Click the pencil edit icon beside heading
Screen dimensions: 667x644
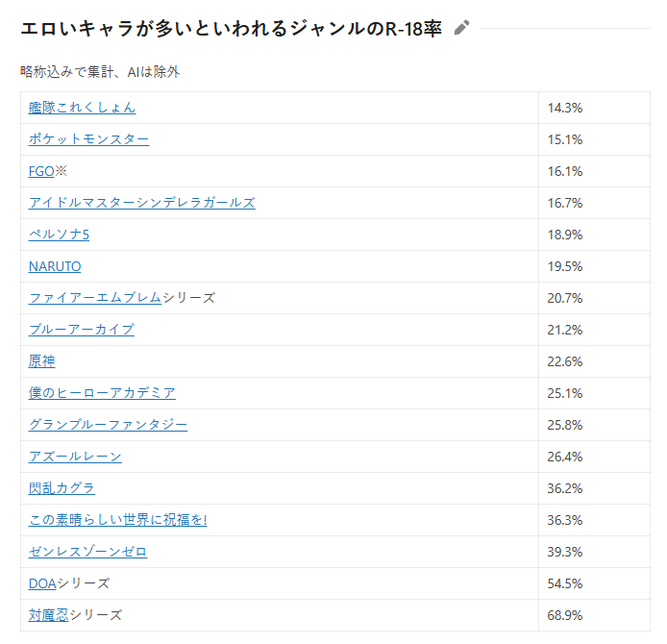tap(462, 28)
